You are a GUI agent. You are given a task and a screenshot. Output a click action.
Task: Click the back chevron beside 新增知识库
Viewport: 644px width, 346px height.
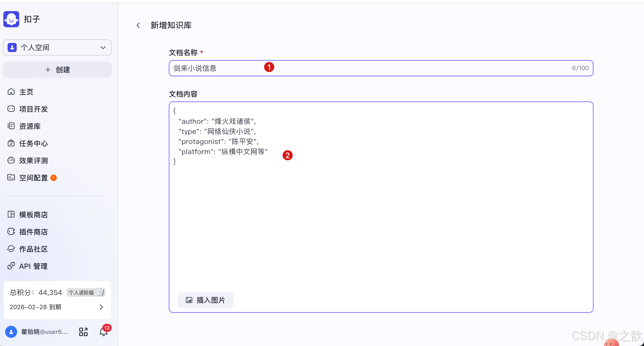click(x=138, y=25)
